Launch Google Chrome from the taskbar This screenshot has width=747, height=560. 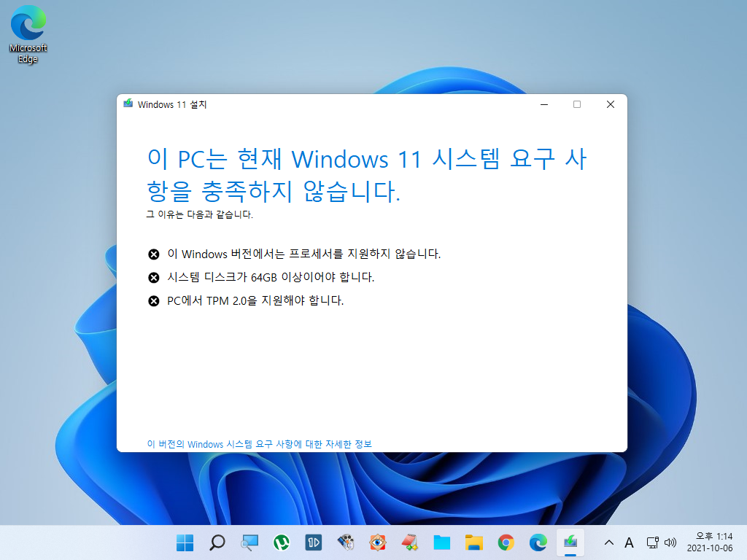tap(506, 542)
